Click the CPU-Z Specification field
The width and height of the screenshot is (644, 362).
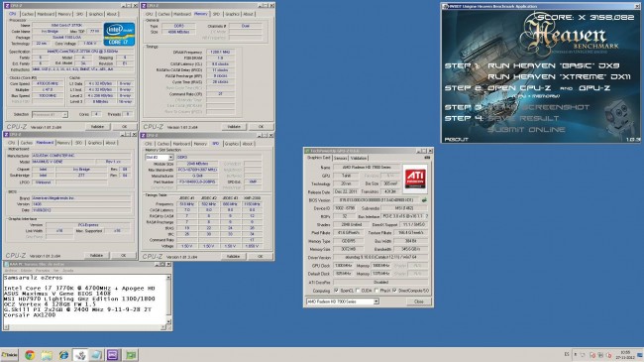point(82,52)
